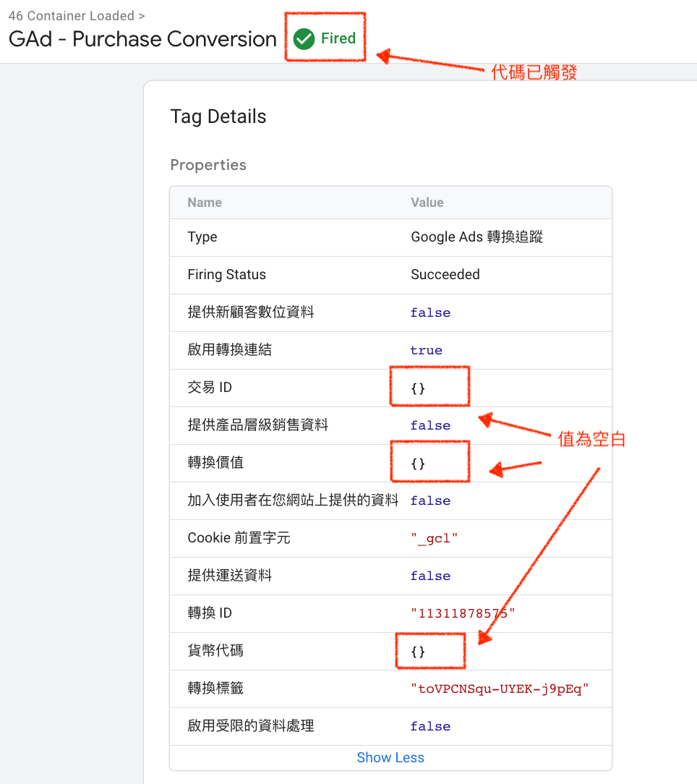The image size is (697, 784).
Task: Select the 加入使用者在您網站上提供的資料 label
Action: click(293, 500)
